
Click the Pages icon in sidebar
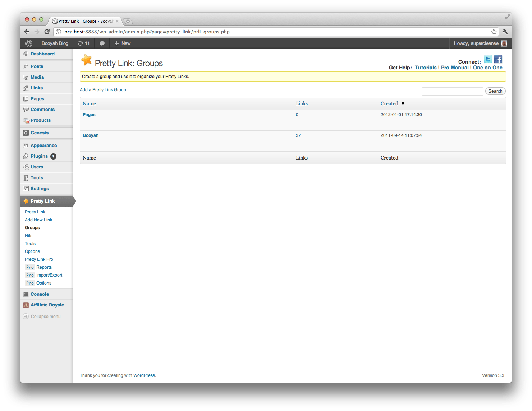point(26,99)
